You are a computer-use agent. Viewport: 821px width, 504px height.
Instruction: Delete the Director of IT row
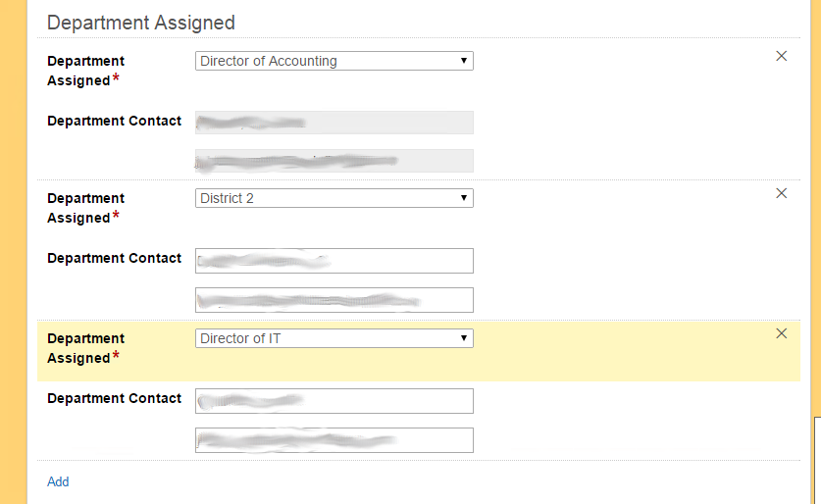click(x=782, y=333)
